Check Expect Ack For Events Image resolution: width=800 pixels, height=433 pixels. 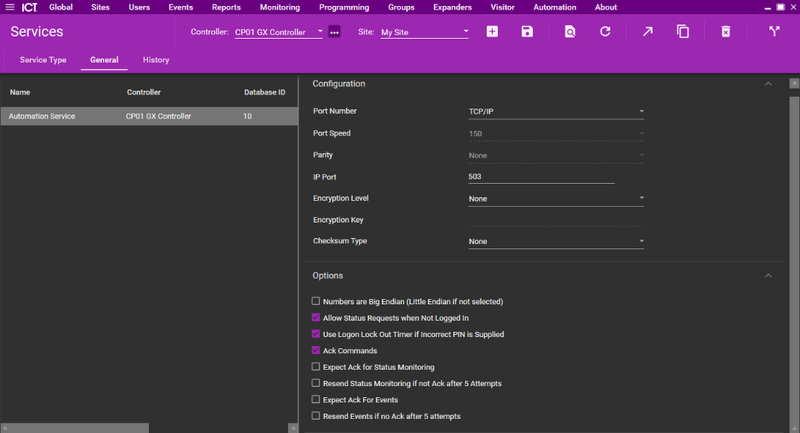pos(316,399)
